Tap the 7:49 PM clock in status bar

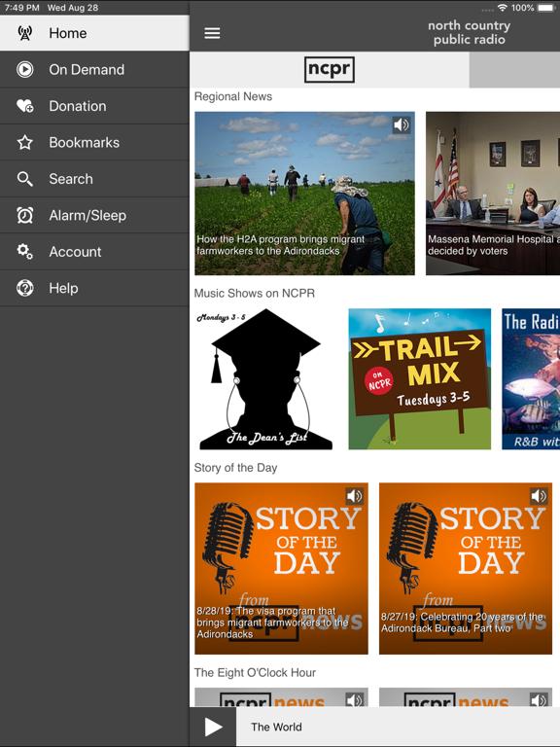(22, 8)
